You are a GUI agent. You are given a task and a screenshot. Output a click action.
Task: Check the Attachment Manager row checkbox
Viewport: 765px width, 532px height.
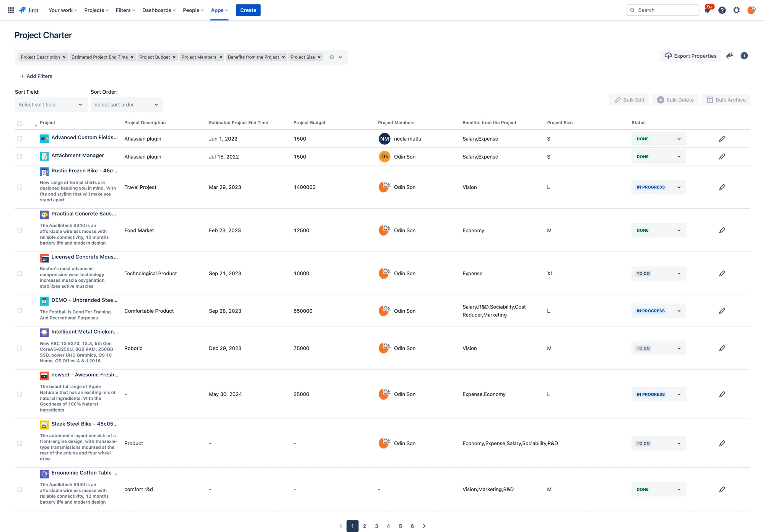click(x=20, y=157)
